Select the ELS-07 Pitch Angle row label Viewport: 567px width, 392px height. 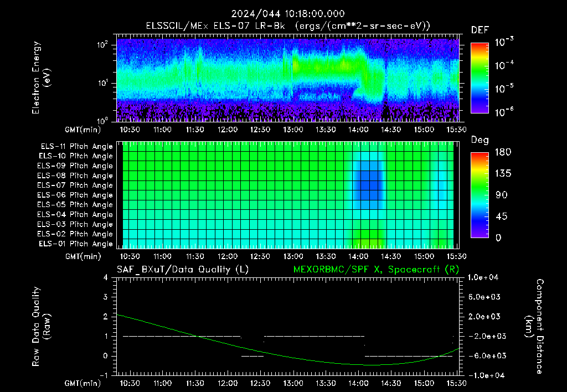coord(75,185)
